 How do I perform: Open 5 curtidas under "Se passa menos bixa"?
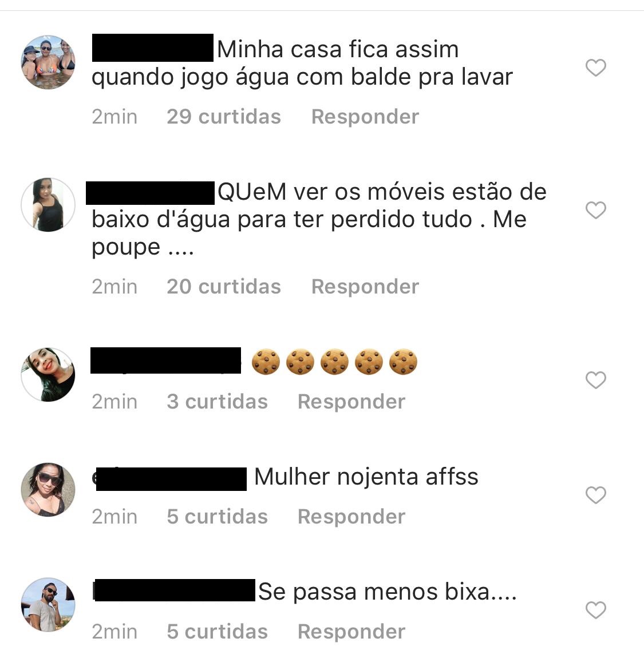(x=217, y=632)
